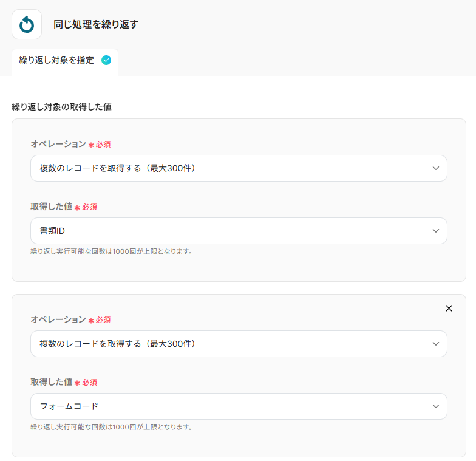Click chevron arrow of the 書類ID dropdown
The width and height of the screenshot is (476, 461).
(436, 231)
